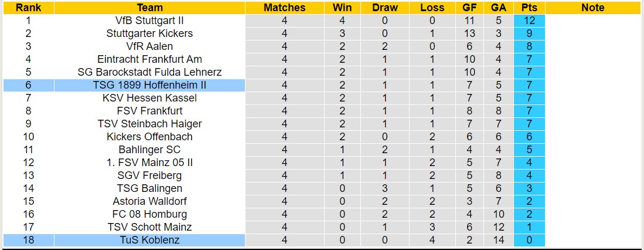Open the TSV Schott Mainz team link

(149, 227)
